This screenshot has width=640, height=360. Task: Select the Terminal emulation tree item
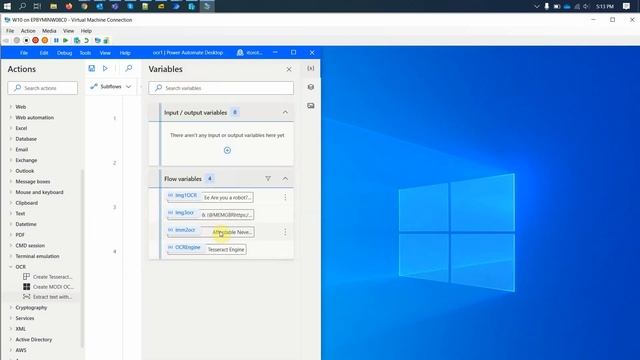coord(37,256)
